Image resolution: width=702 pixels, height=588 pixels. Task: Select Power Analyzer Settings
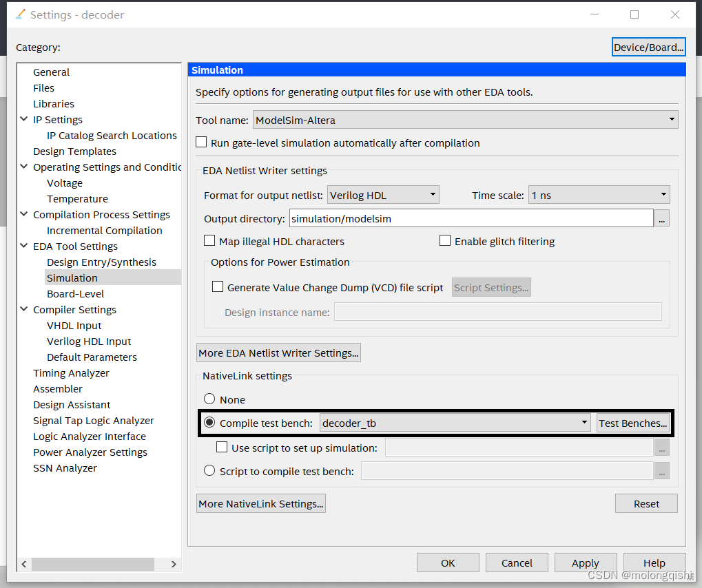pos(90,452)
